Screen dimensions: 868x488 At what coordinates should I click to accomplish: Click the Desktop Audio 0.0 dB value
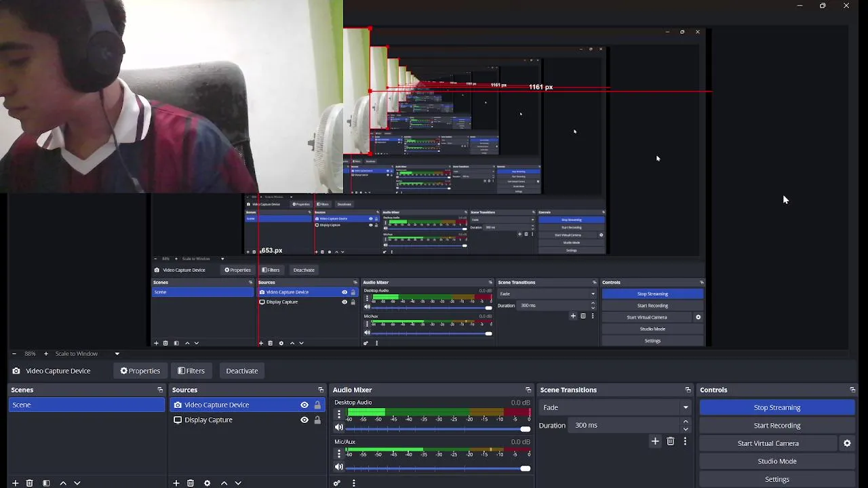(520, 403)
